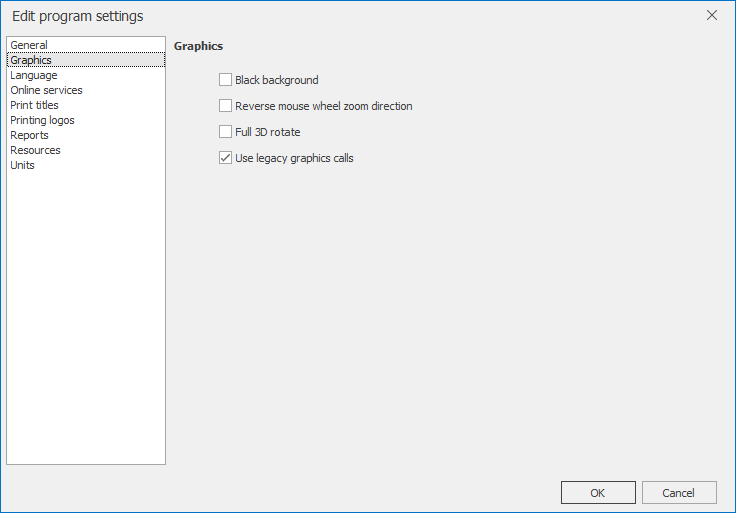Image resolution: width=736 pixels, height=513 pixels.
Task: Click the Cancel button
Action: (x=679, y=492)
